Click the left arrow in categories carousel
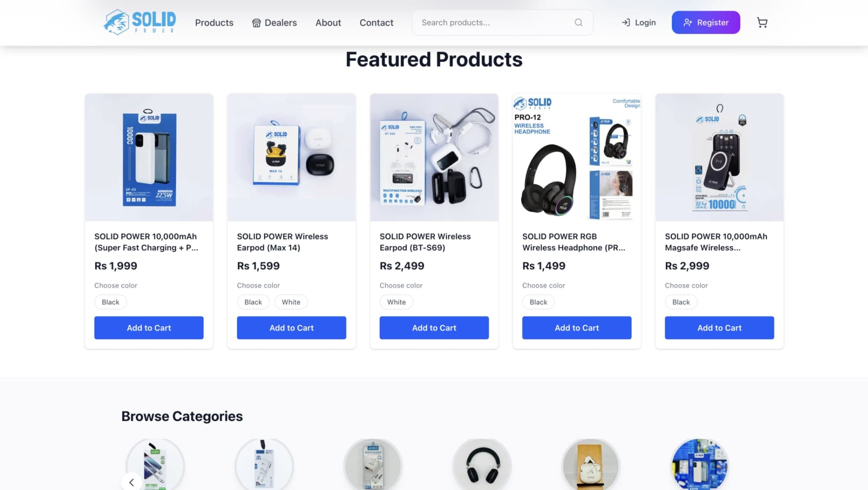868x490 pixels. coord(132,482)
